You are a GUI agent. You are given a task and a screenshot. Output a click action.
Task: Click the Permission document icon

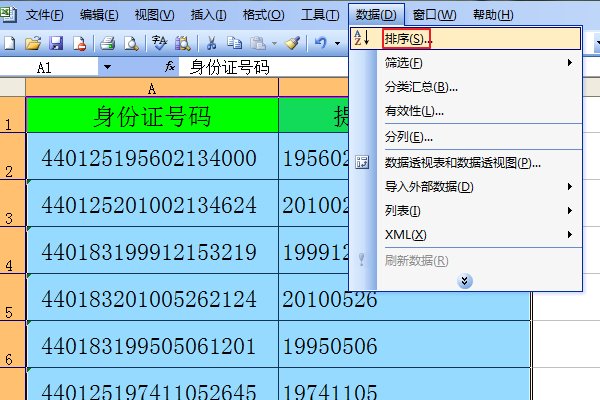[79, 43]
